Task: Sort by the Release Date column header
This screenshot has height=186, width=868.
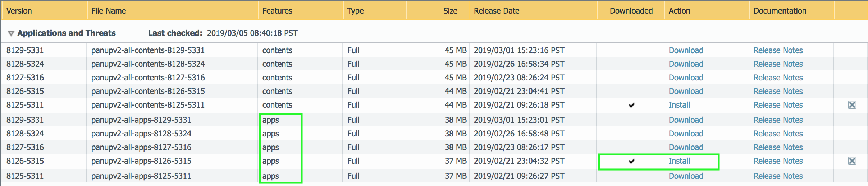Action: point(496,11)
